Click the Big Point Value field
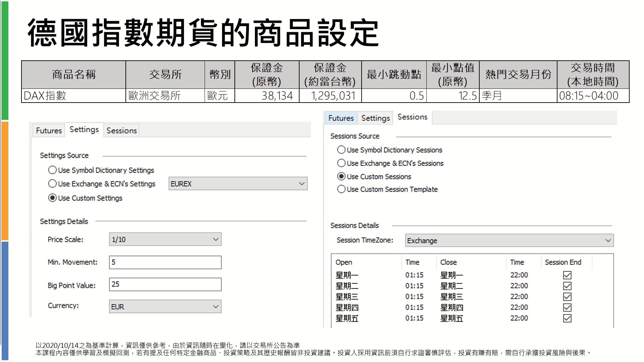 (x=165, y=284)
